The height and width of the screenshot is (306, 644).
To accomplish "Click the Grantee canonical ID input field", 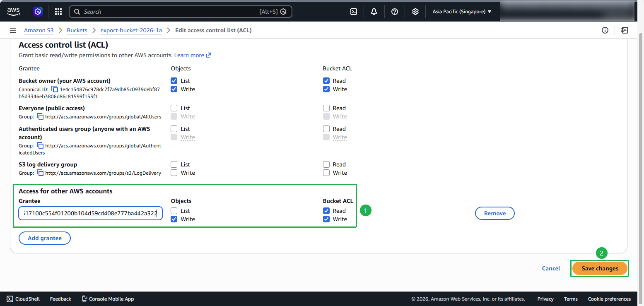I will (x=91, y=214).
